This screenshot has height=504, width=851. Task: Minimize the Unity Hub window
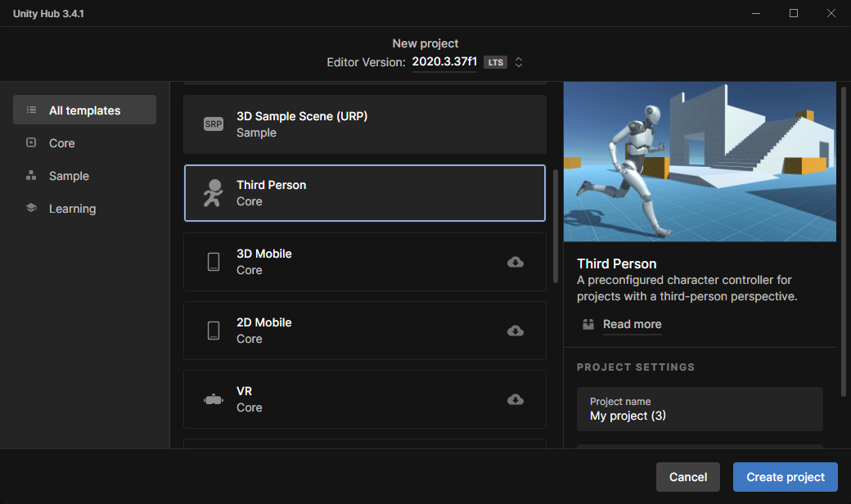click(x=756, y=13)
